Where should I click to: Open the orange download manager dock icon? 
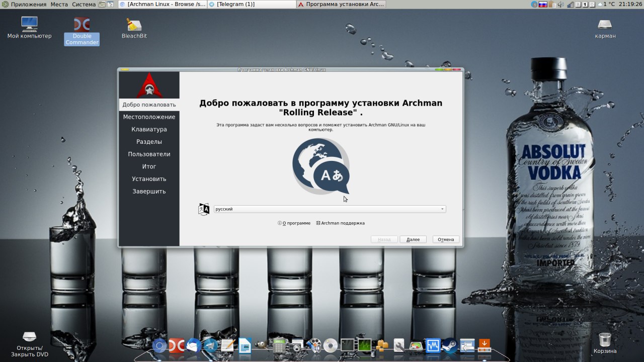coord(484,345)
